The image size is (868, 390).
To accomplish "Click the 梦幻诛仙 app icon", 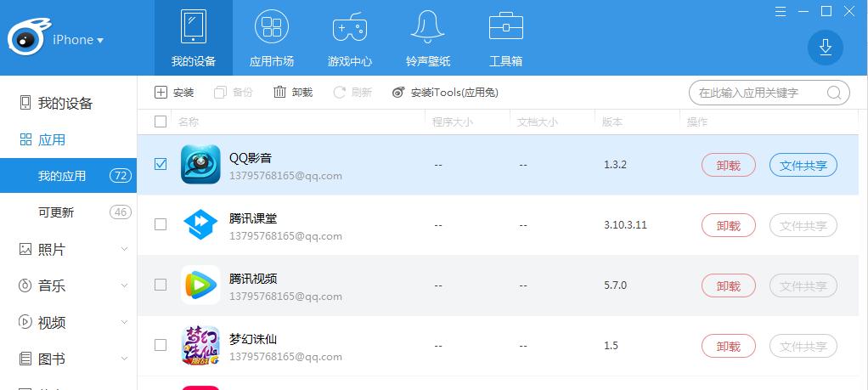I will (x=200, y=345).
